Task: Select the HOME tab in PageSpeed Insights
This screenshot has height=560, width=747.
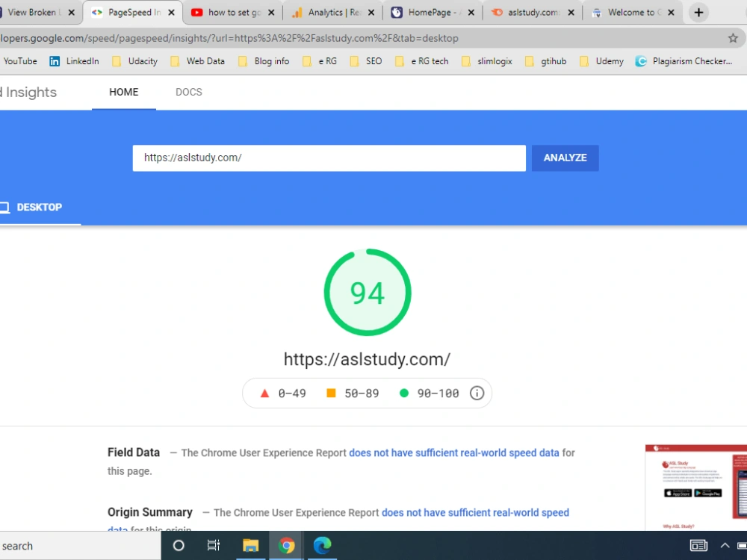Action: [x=124, y=93]
